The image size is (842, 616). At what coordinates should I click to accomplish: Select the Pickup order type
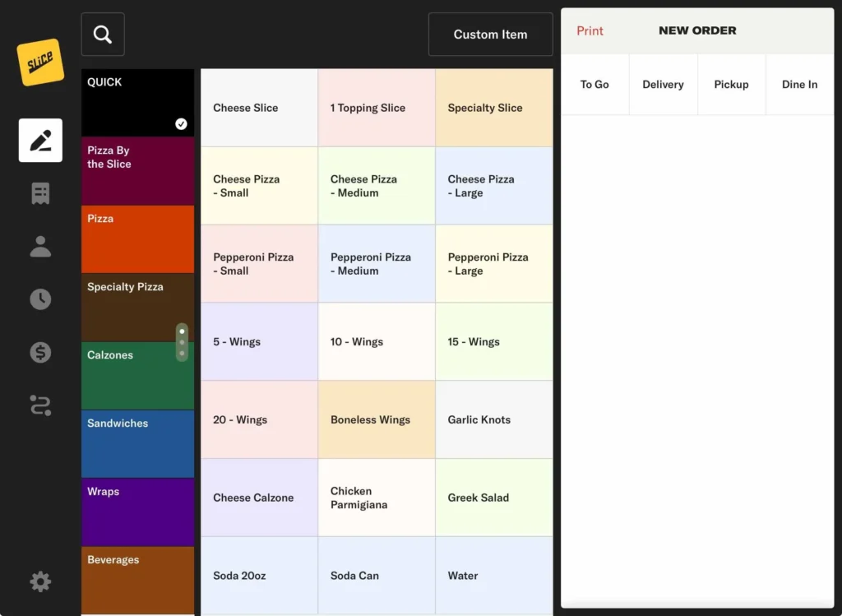pyautogui.click(x=731, y=85)
